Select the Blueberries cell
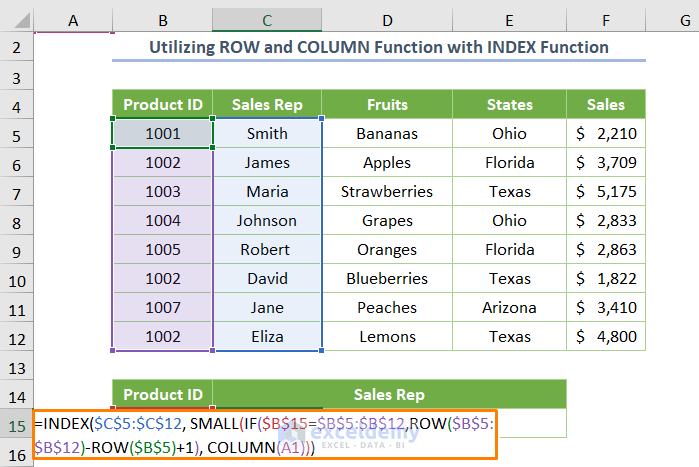This screenshot has width=699, height=467. click(387, 279)
